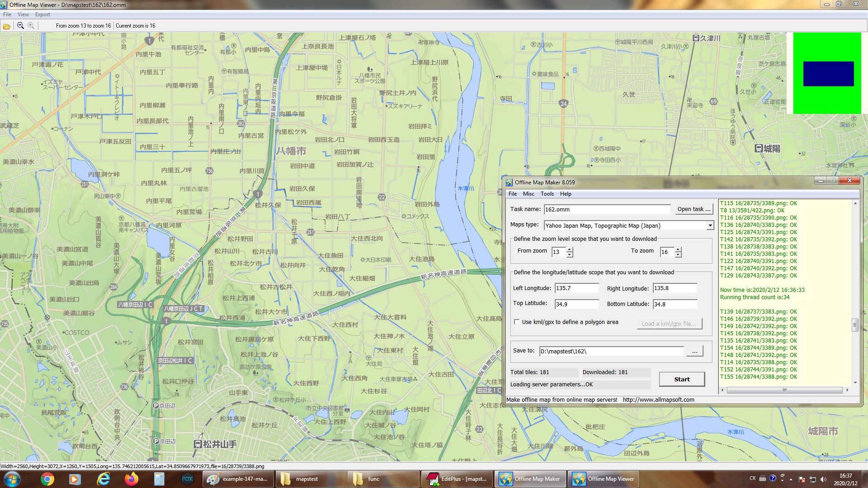The width and height of the screenshot is (868, 488).
Task: Click the Top Latitude field
Action: [x=577, y=304]
